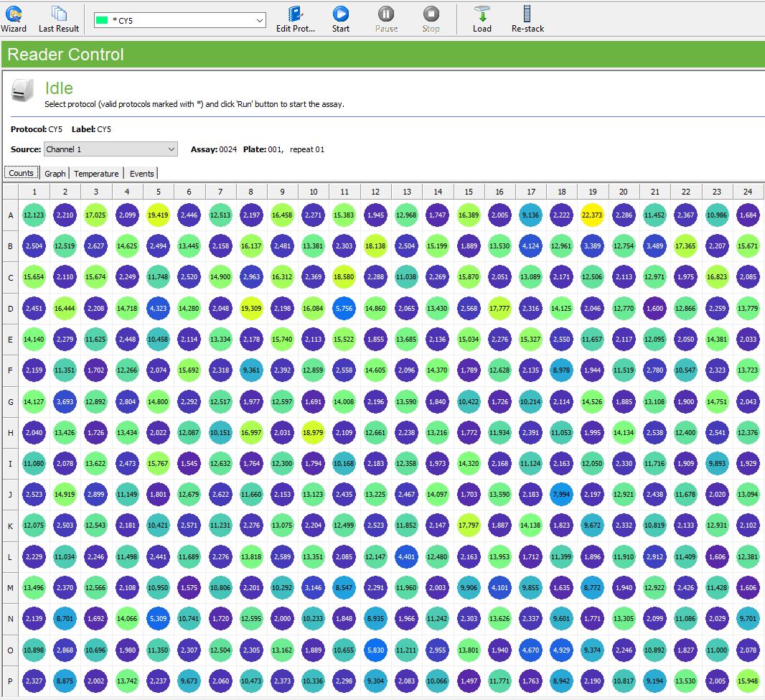Viewport: 765px width, 700px height.
Task: Switch to the Graph tab
Action: tap(55, 173)
